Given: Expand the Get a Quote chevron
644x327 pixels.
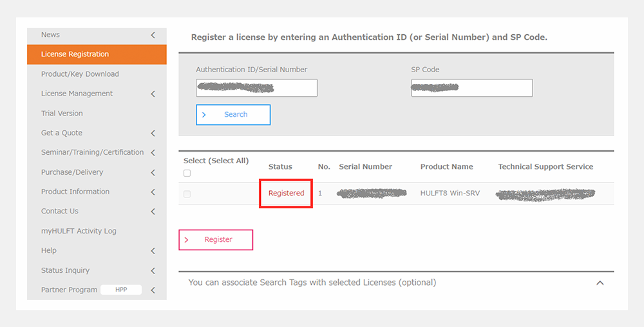Looking at the screenshot, I should tap(153, 134).
